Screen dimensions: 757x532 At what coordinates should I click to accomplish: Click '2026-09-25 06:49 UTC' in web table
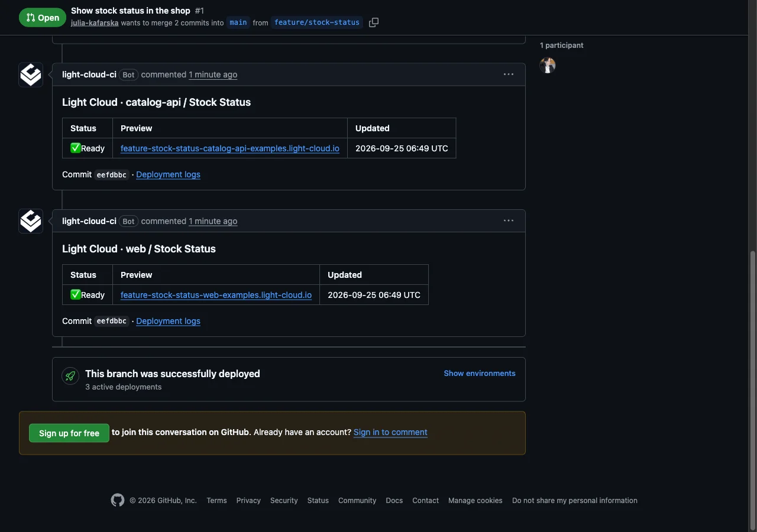[x=374, y=295]
